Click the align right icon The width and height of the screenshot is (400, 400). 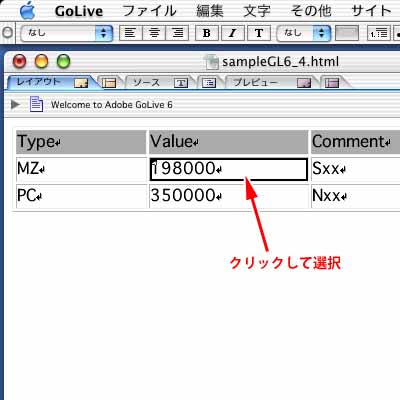[177, 33]
